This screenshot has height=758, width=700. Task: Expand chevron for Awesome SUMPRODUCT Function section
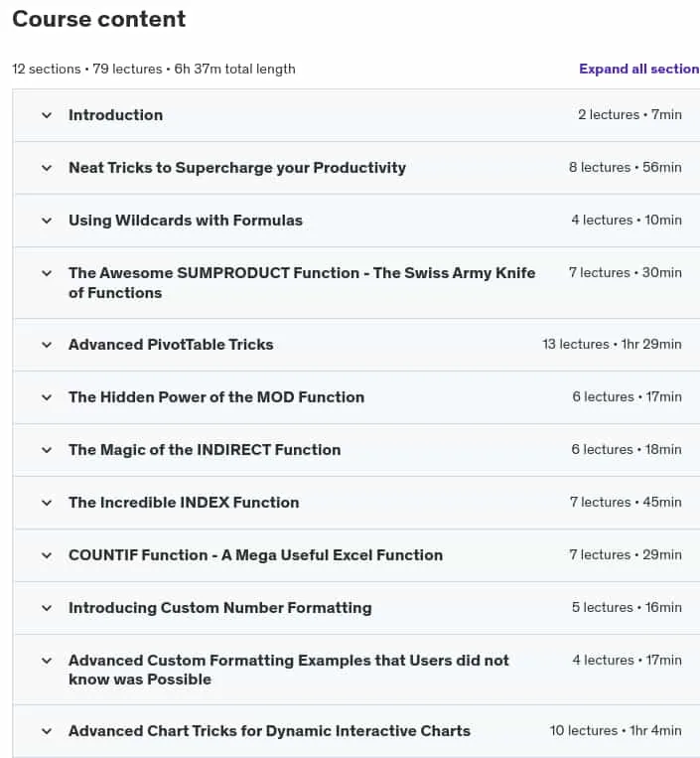click(x=47, y=273)
